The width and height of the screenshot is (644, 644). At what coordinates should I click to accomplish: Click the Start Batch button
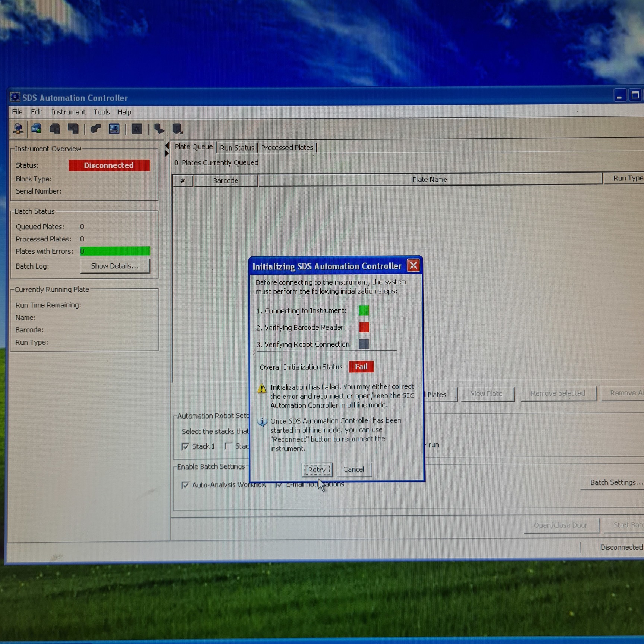pyautogui.click(x=625, y=525)
